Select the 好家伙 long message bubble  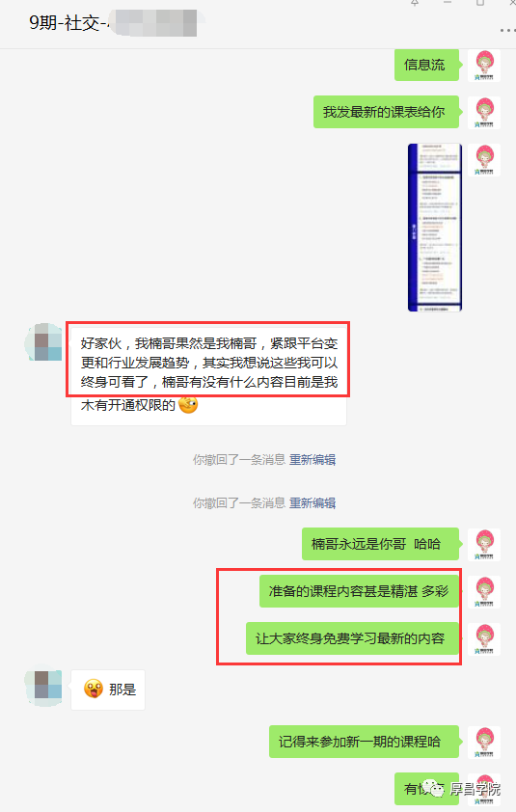tap(208, 374)
